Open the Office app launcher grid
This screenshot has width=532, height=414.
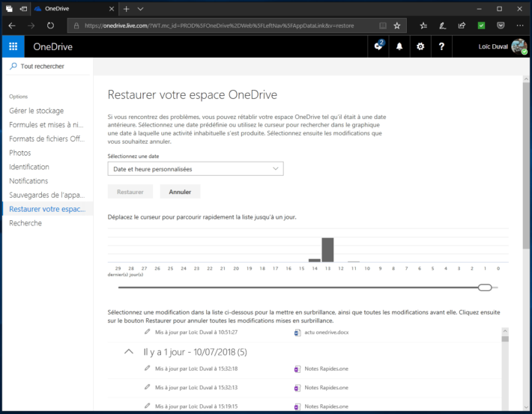pos(13,46)
